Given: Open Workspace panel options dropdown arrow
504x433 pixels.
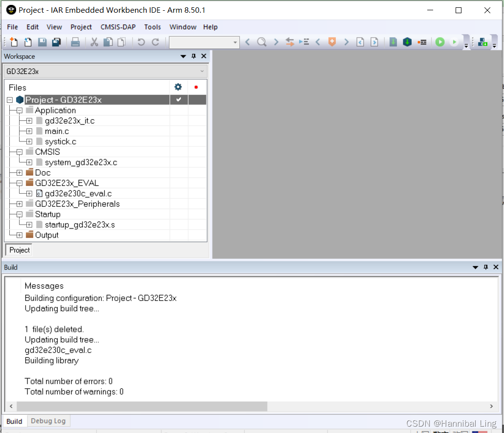Looking at the screenshot, I should pyautogui.click(x=183, y=56).
